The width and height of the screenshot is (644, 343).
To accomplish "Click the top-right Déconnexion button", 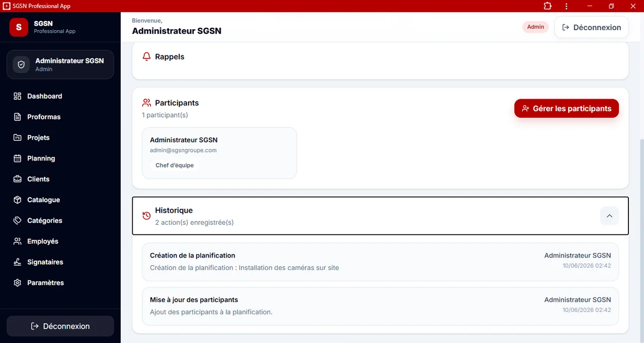I will click(x=592, y=27).
